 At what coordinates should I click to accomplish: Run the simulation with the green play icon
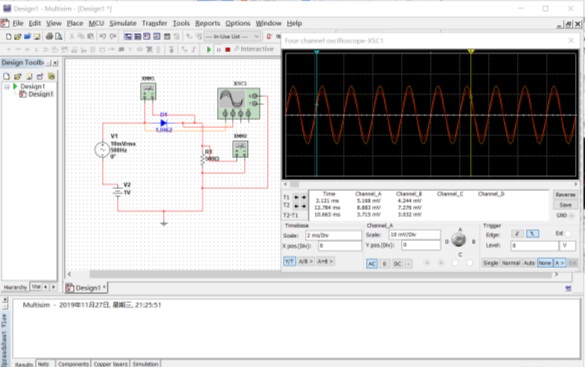[x=209, y=49]
